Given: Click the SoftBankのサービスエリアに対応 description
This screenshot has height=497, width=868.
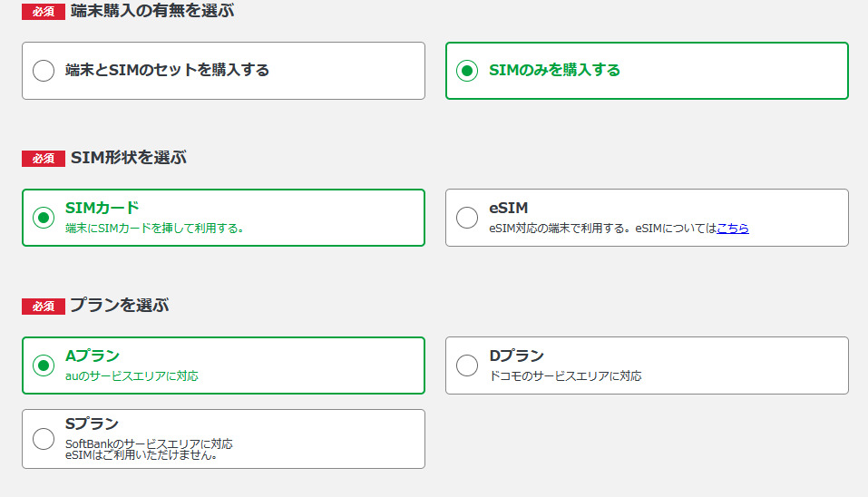Looking at the screenshot, I should [x=149, y=443].
